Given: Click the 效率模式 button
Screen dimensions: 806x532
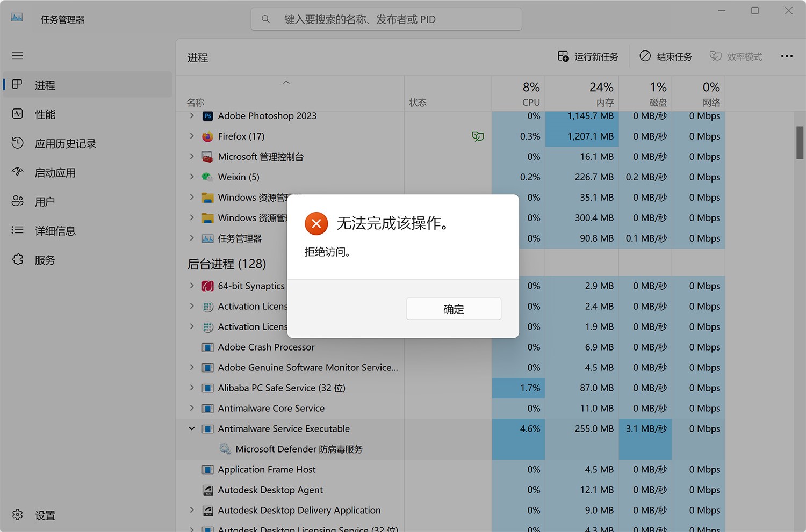Looking at the screenshot, I should click(736, 56).
